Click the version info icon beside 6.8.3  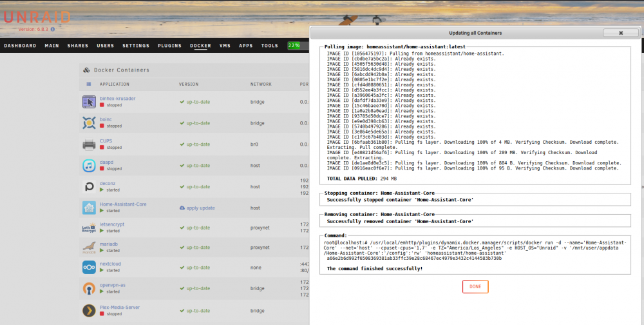53,29
